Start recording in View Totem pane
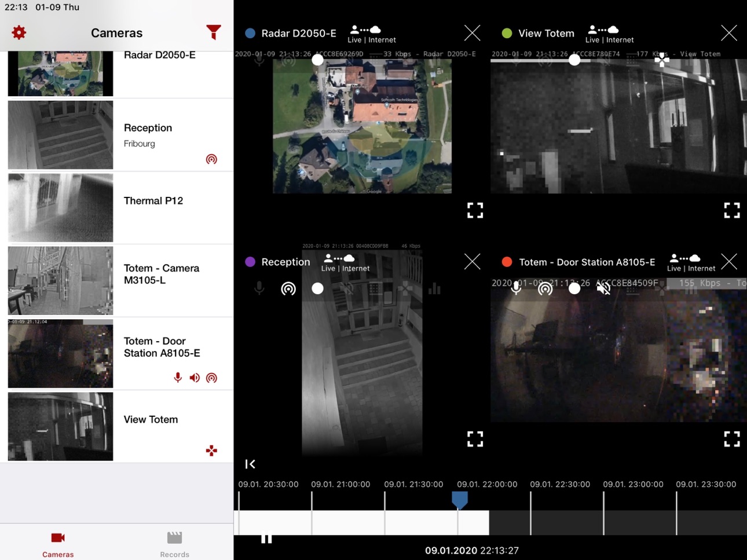Screen dimensions: 747x560 [x=574, y=60]
